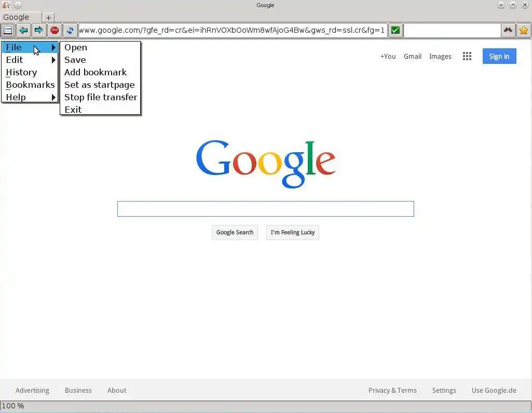Click I'm Feeling Lucky button
The image size is (532, 413).
pyautogui.click(x=292, y=232)
